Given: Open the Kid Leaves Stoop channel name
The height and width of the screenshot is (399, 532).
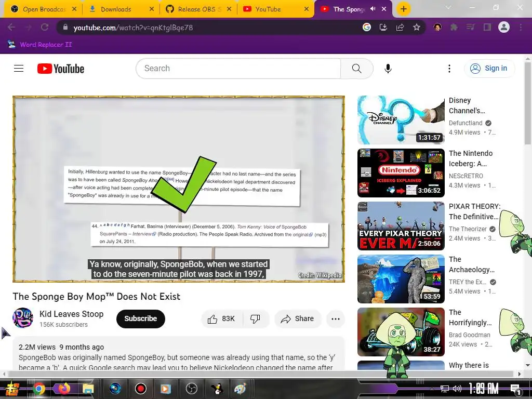Looking at the screenshot, I should [x=71, y=314].
